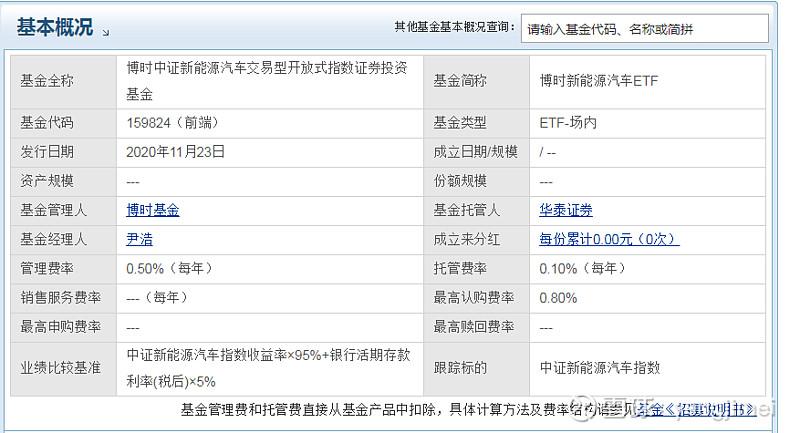The height and width of the screenshot is (433, 800).
Task: Select the issue date 2020年11月23日
Action: tap(176, 151)
